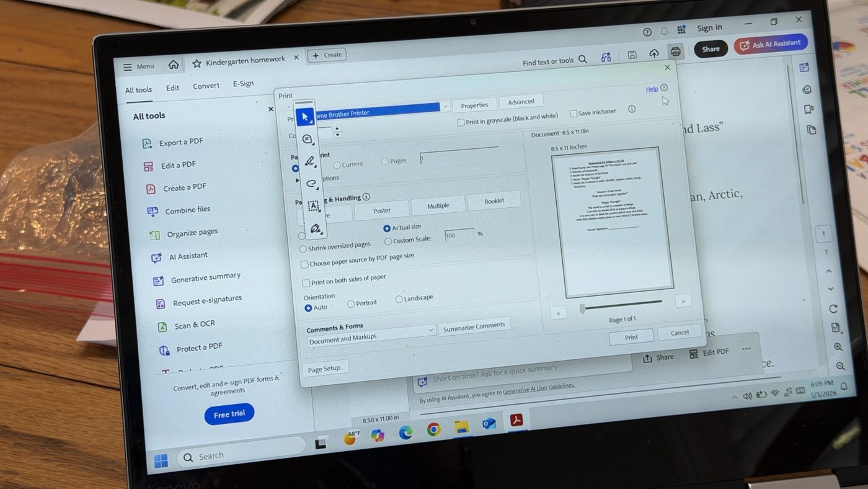Open the AI Assistant panel icon in right rail
Image resolution: width=868 pixels, height=489 pixels.
pos(804,68)
